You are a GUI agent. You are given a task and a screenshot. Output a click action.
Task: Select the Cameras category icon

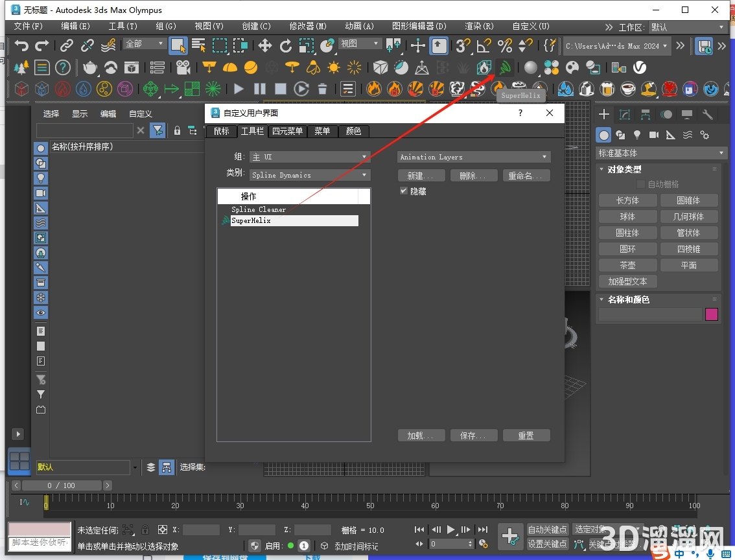click(x=653, y=135)
